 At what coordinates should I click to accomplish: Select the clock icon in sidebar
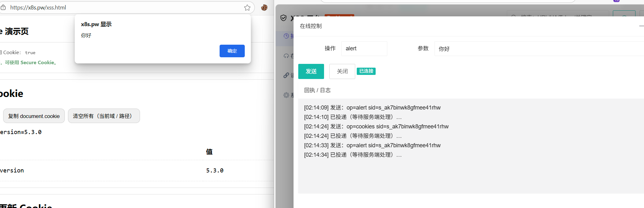286,36
